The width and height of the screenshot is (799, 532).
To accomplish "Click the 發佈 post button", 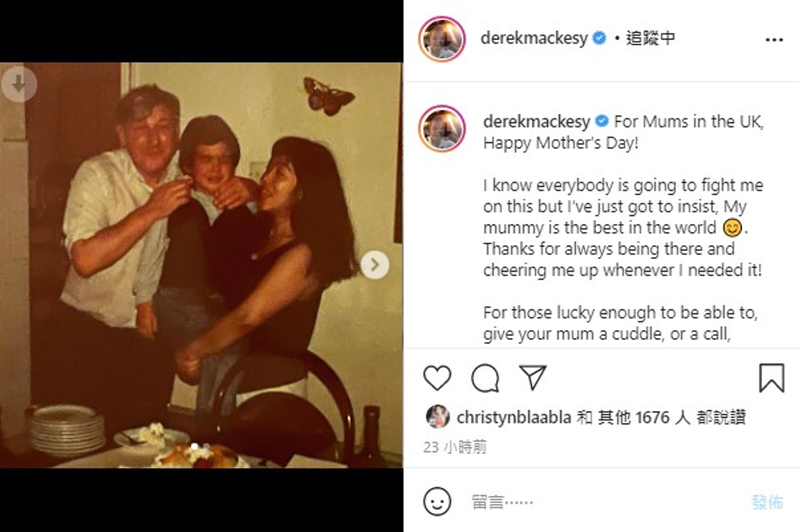I will tap(767, 502).
